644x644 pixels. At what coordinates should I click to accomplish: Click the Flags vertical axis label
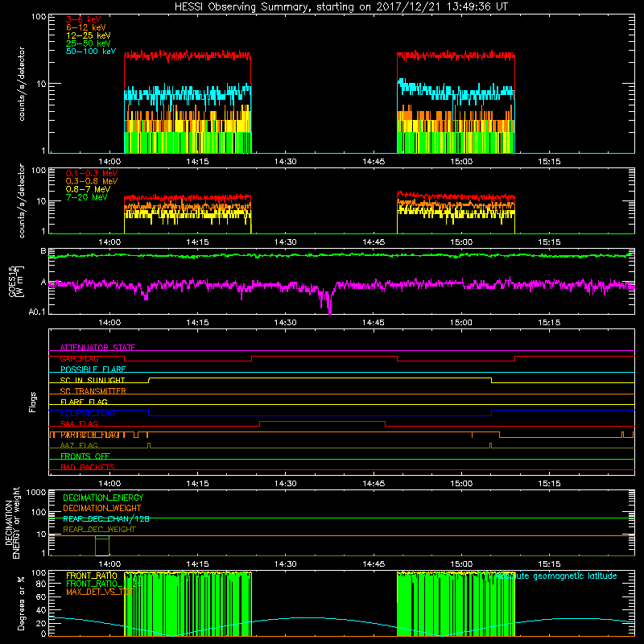pos(33,402)
